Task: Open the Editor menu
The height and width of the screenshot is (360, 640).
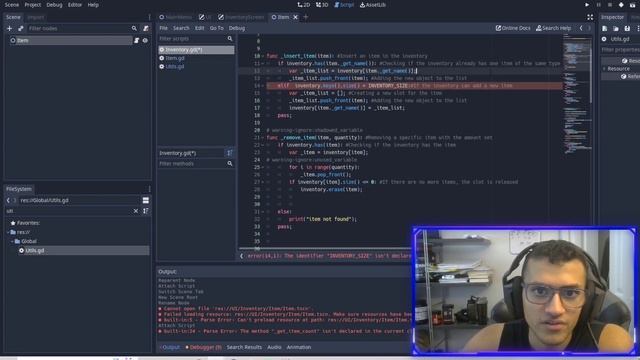Action: click(75, 5)
